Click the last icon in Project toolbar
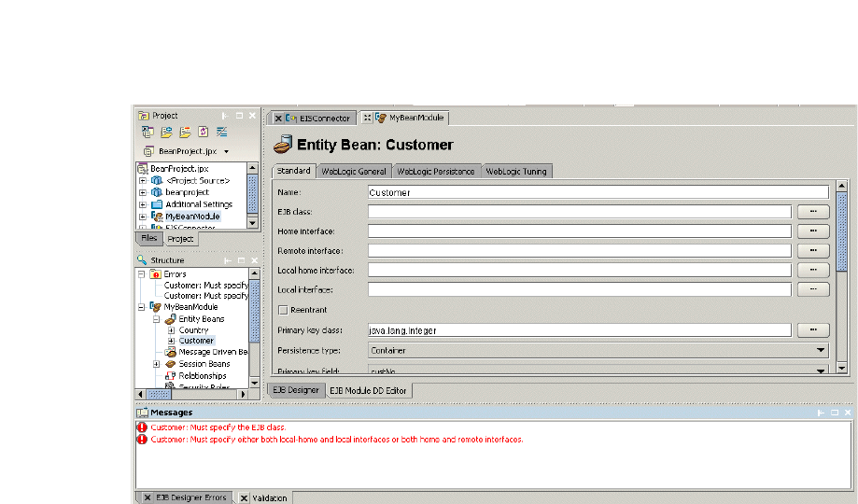This screenshot has width=858, height=504. [x=222, y=133]
